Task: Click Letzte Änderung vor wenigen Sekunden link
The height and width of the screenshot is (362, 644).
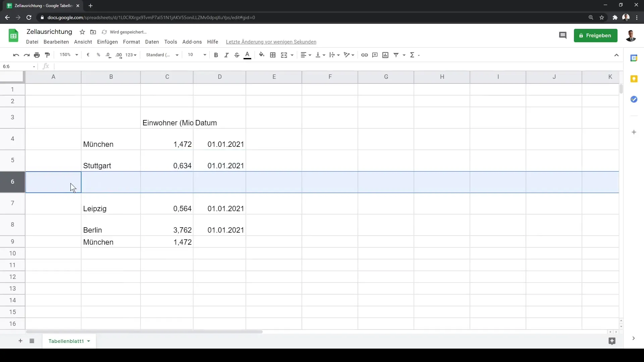Action: [x=271, y=42]
